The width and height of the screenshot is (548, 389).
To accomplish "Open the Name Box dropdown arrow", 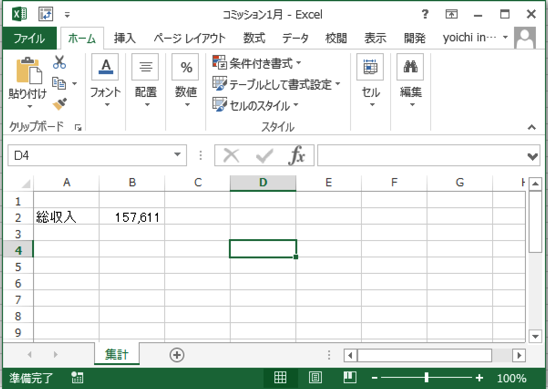I will tap(178, 155).
